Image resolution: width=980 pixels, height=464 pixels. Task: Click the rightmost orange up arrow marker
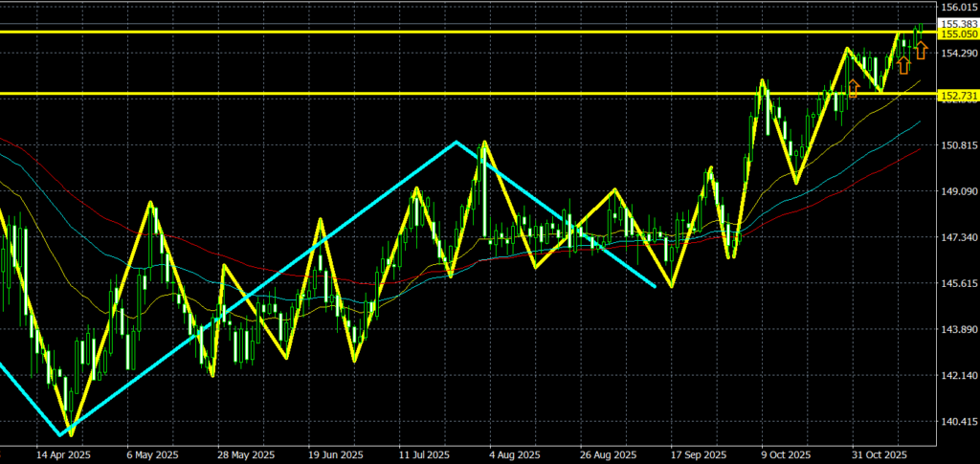tap(920, 51)
